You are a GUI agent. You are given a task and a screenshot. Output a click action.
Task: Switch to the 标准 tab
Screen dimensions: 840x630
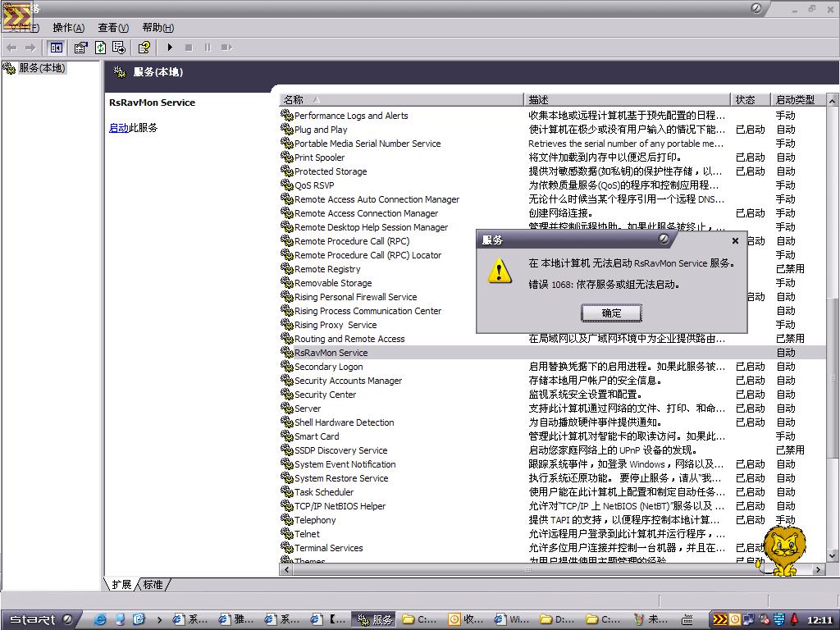click(x=153, y=584)
